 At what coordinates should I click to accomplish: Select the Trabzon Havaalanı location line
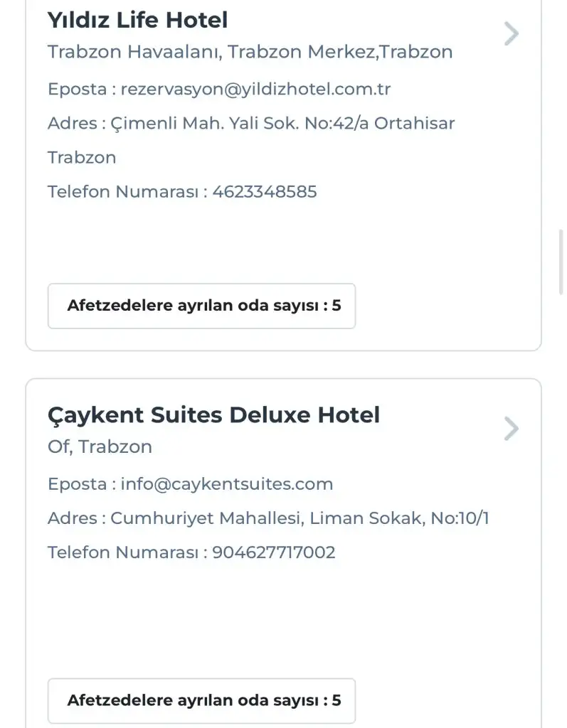[250, 52]
